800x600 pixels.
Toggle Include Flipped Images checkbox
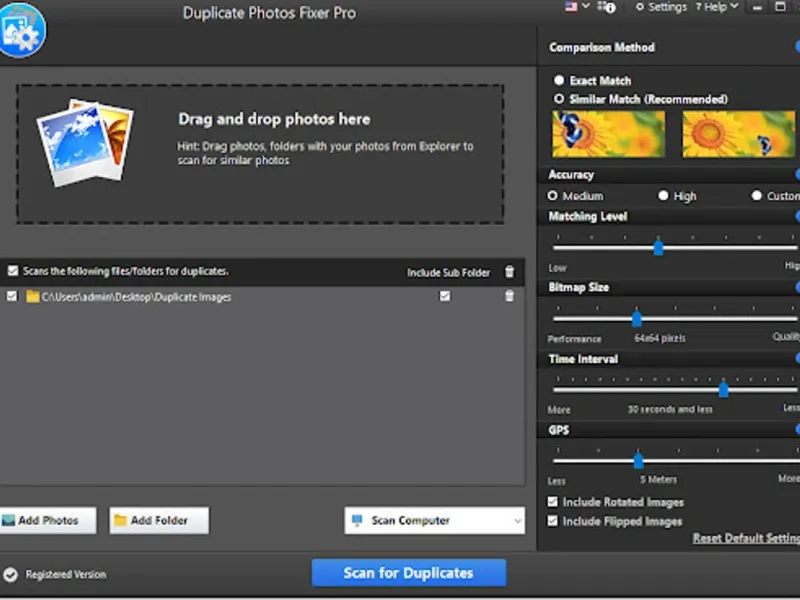pyautogui.click(x=553, y=521)
